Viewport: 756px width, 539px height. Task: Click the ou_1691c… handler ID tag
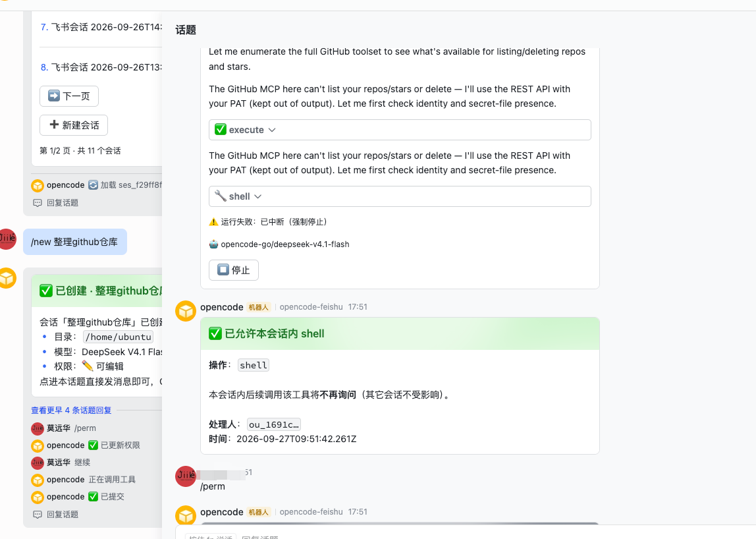coord(274,424)
